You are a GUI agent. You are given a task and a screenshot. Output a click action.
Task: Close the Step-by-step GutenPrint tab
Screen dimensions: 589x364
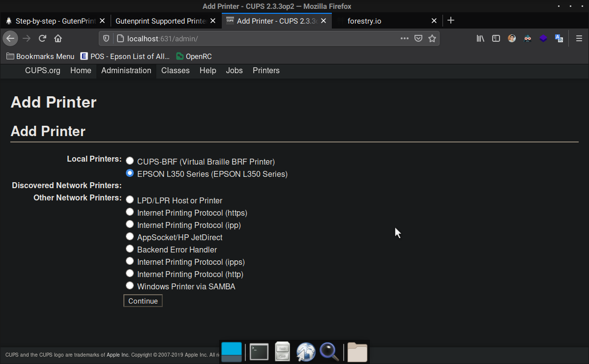[x=102, y=21]
